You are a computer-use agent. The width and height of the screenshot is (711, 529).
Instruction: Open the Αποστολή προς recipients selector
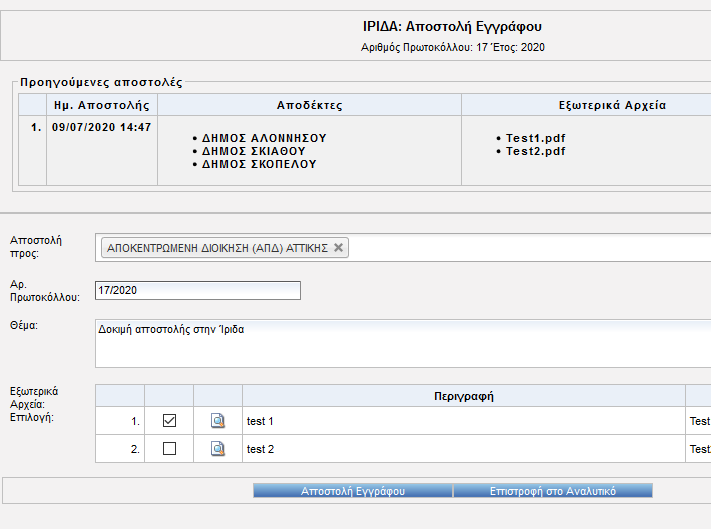(530, 248)
